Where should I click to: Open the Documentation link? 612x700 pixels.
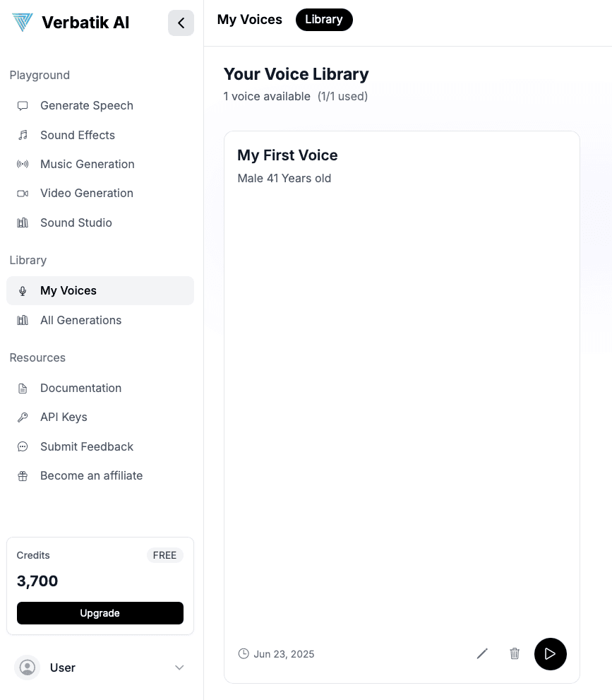tap(80, 388)
